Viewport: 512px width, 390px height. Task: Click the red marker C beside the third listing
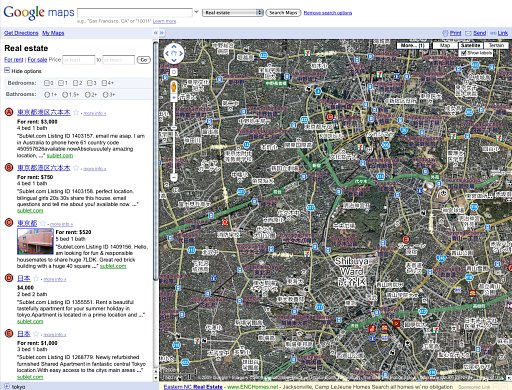tap(9, 223)
